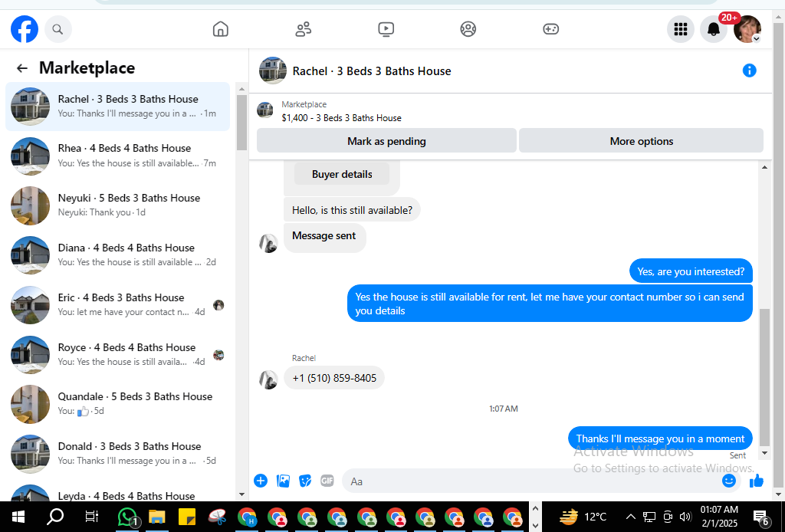The image size is (785, 532).
Task: Click the back arrow beside Marketplace
Action: (22, 68)
